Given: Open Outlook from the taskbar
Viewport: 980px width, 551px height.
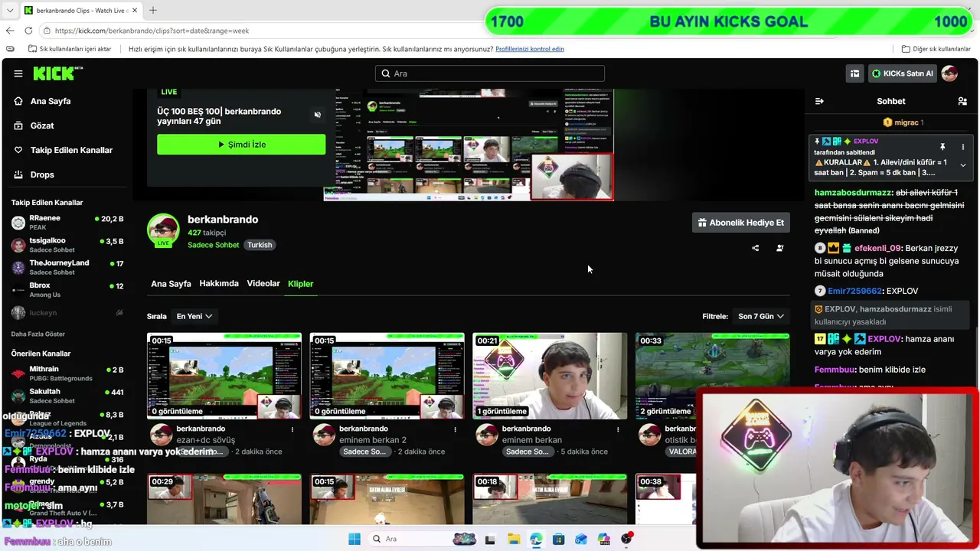Looking at the screenshot, I should tap(581, 539).
